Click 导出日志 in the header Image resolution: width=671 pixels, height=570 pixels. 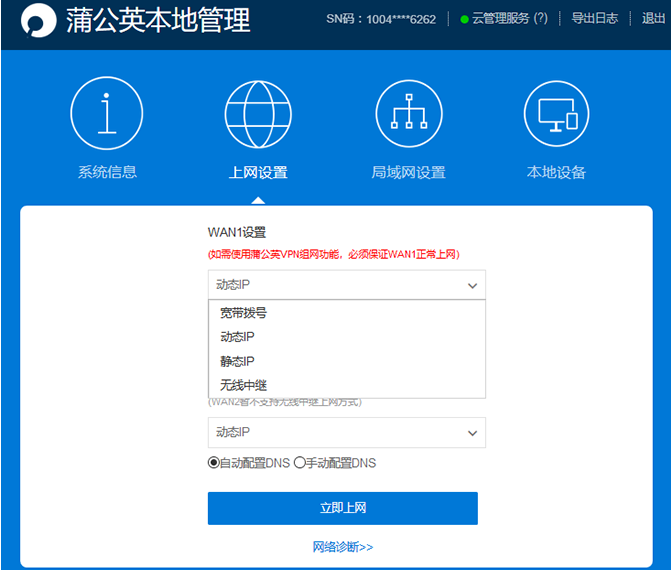[x=594, y=19]
